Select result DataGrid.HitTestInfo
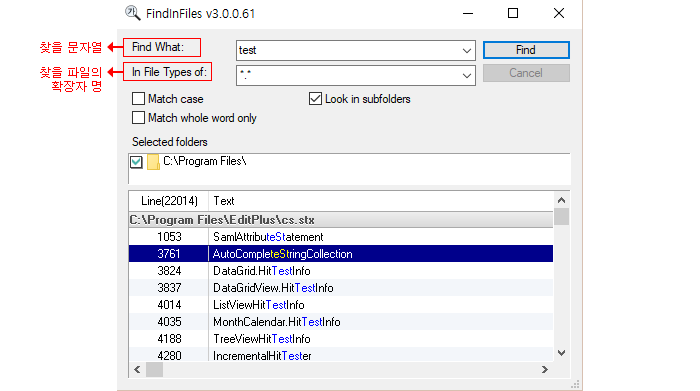The image size is (700, 391). (x=341, y=270)
